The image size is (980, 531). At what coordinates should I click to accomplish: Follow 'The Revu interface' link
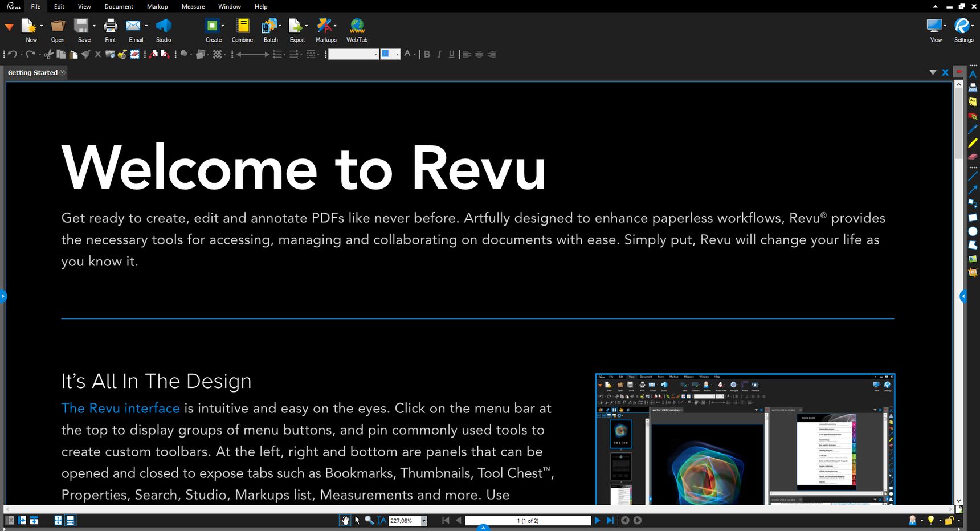click(x=120, y=409)
